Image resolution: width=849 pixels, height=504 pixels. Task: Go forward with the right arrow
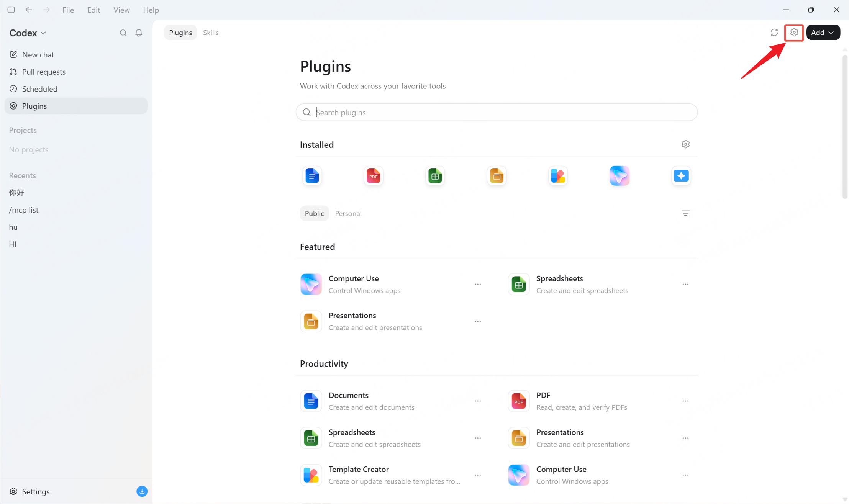tap(46, 10)
